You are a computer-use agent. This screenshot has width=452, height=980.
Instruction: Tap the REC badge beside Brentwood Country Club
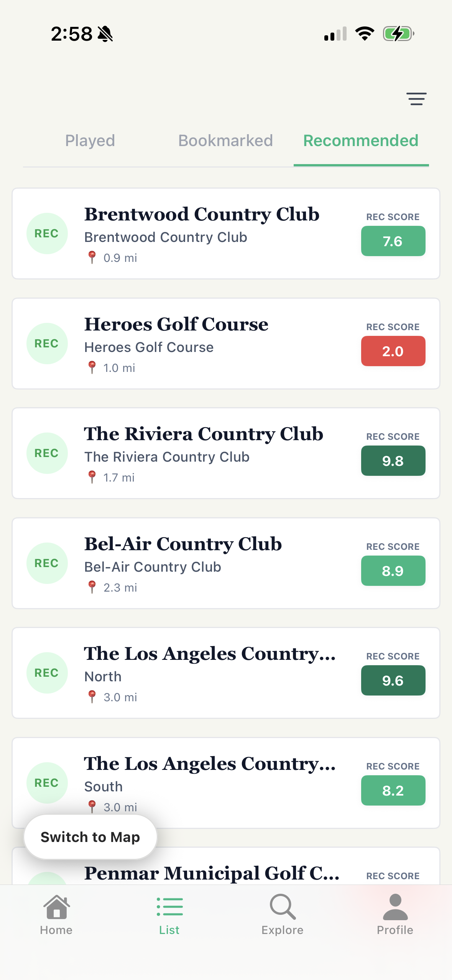click(47, 233)
